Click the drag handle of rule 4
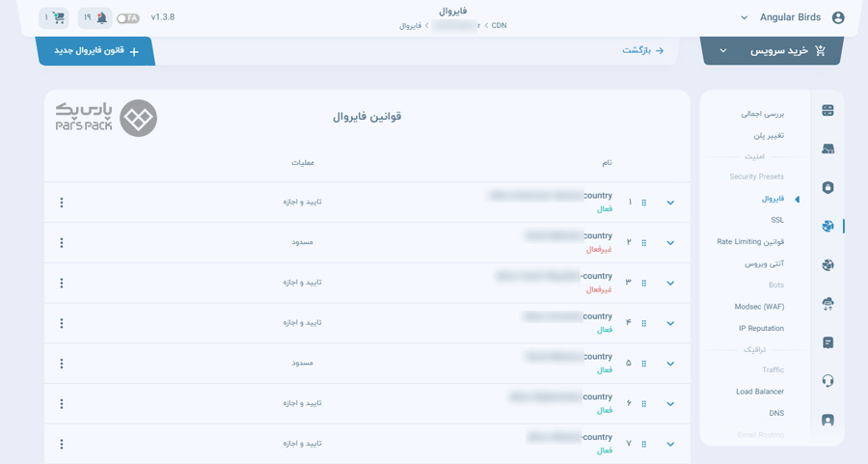 click(x=644, y=323)
